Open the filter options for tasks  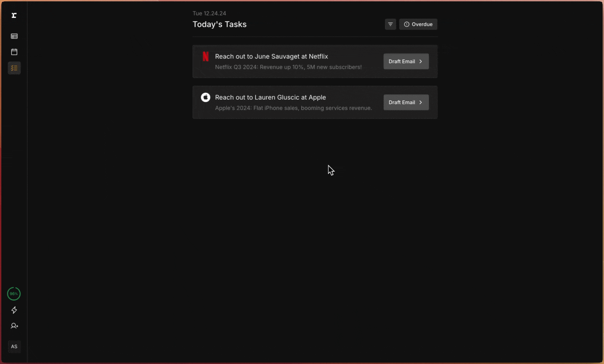pos(390,24)
